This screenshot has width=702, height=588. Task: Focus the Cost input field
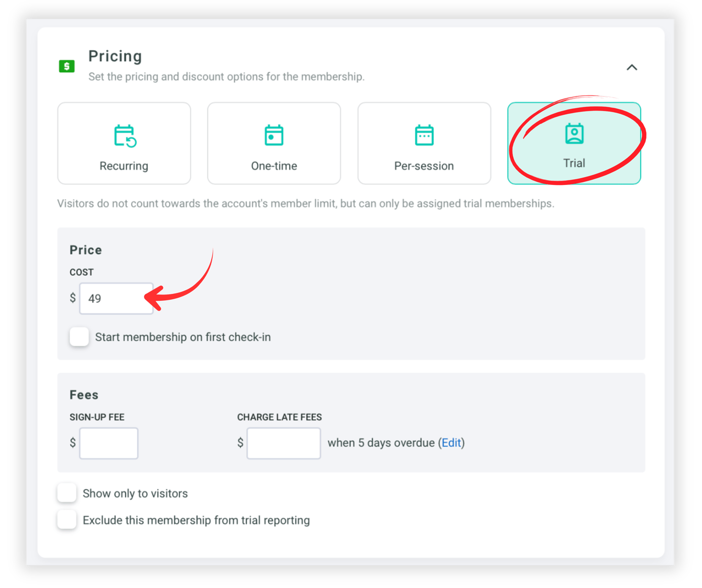point(116,299)
